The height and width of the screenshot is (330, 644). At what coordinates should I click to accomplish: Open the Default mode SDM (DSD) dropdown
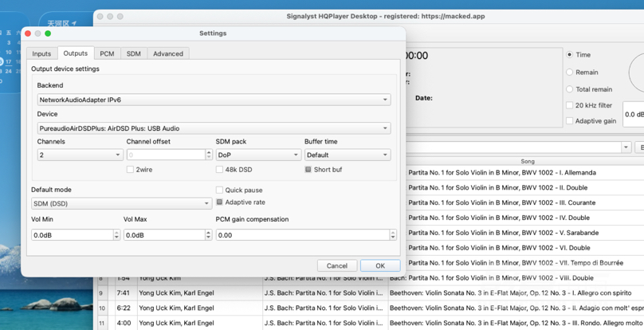(x=122, y=203)
